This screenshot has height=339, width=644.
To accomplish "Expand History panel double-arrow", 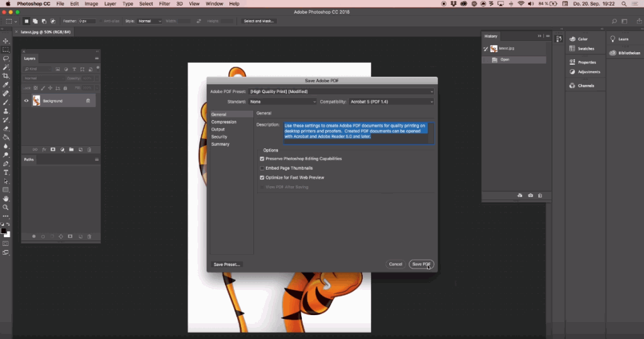I will click(x=539, y=36).
